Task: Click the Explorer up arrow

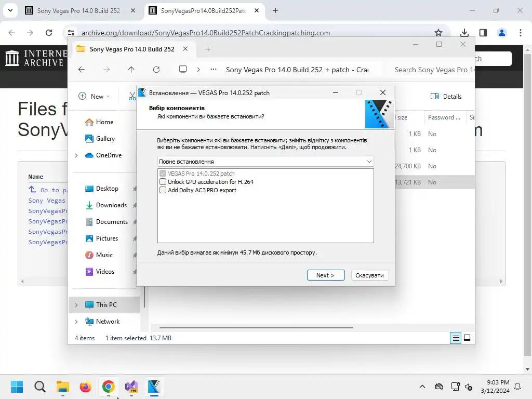Action: point(131,70)
